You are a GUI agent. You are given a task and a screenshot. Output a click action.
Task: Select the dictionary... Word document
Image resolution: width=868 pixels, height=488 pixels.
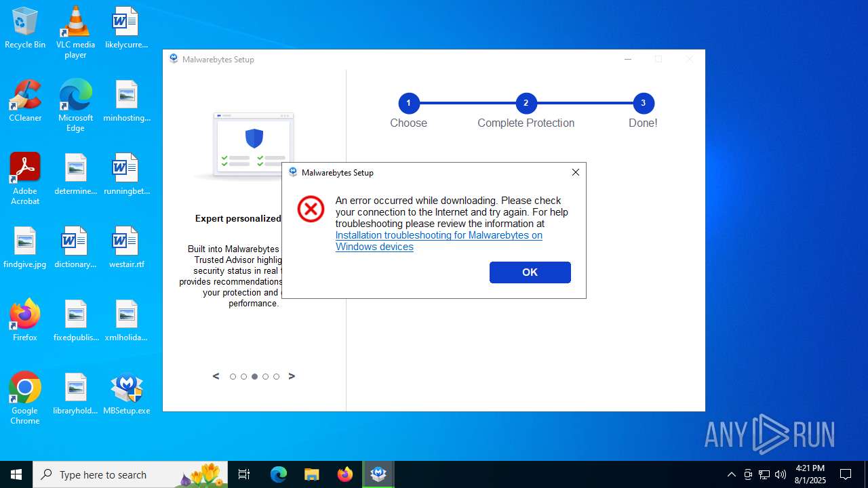tap(75, 247)
